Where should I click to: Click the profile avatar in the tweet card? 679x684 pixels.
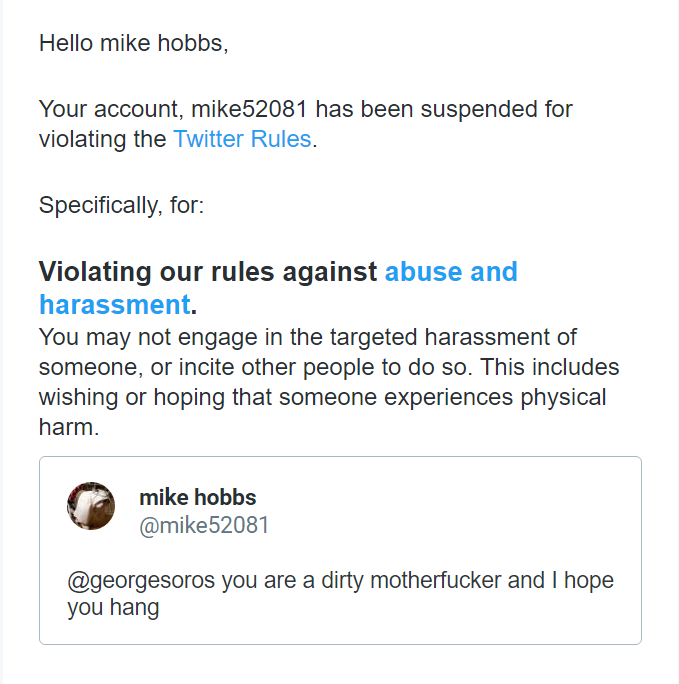91,506
